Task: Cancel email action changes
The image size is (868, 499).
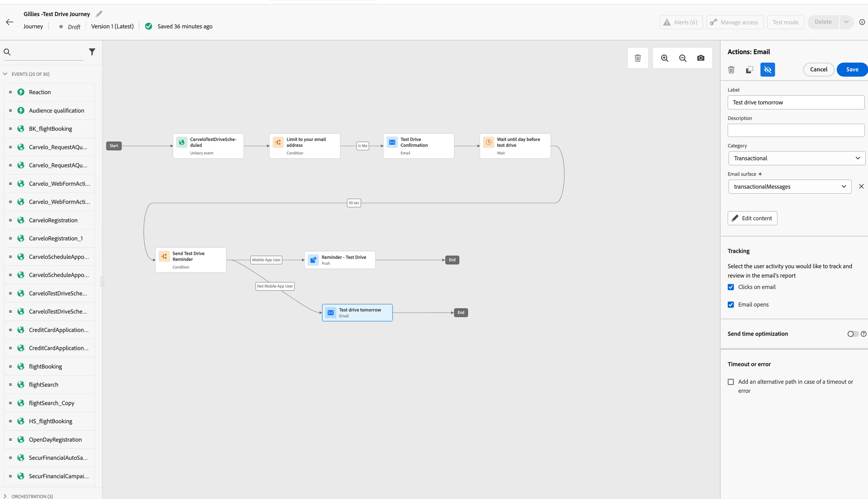Action: (818, 70)
